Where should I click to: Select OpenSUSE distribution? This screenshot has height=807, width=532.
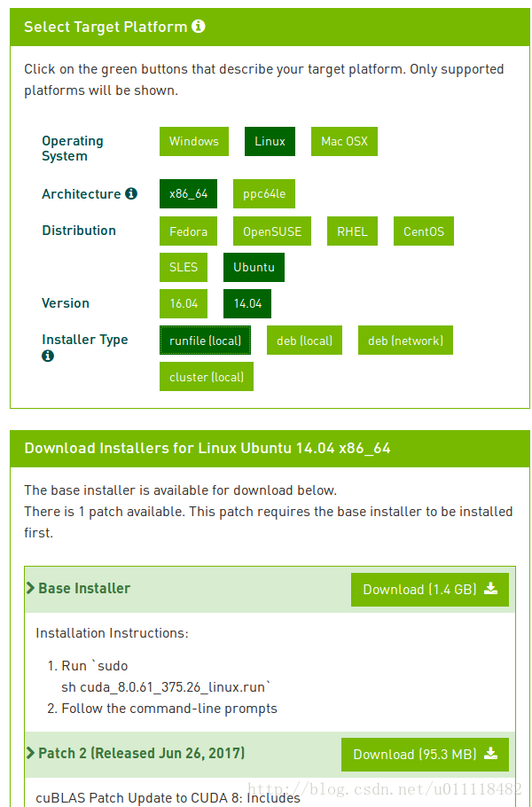[x=272, y=231]
